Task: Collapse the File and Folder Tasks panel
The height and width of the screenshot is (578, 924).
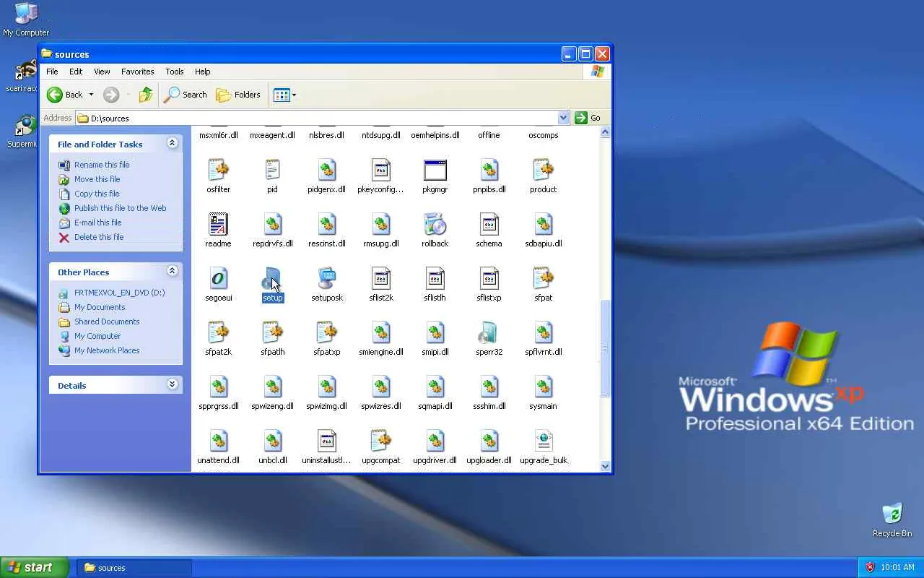Action: coord(172,144)
